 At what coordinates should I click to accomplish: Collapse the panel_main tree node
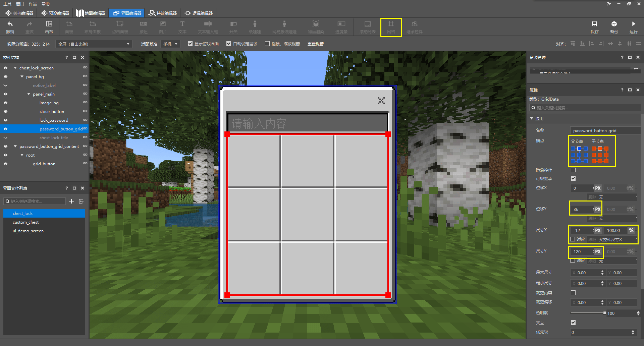(x=29, y=94)
